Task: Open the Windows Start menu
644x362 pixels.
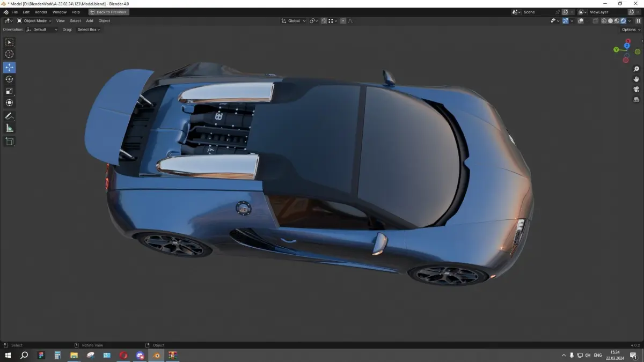Action: point(8,355)
